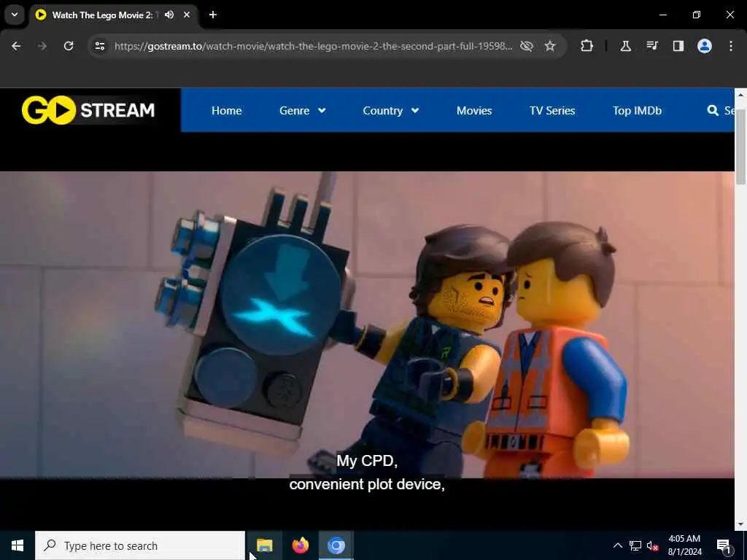Select the Watch The Lego Movie 2 tab
Viewport: 747px width, 560px height.
click(115, 15)
